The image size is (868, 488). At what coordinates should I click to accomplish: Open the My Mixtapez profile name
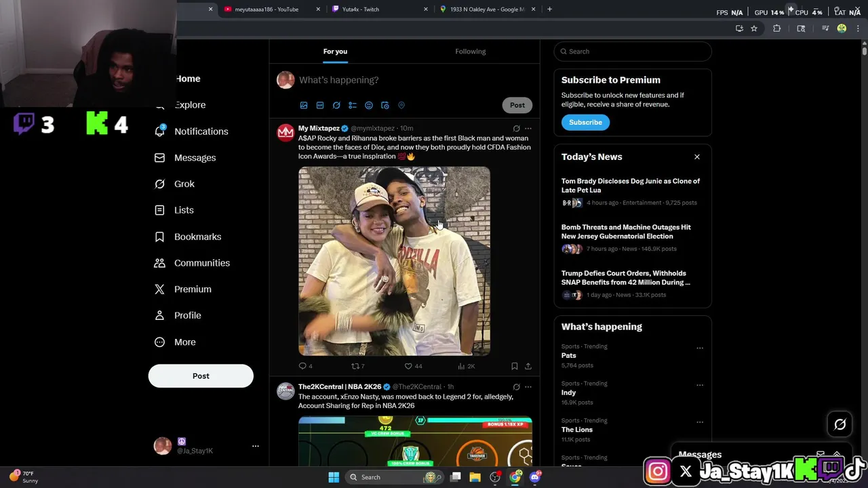pos(319,128)
